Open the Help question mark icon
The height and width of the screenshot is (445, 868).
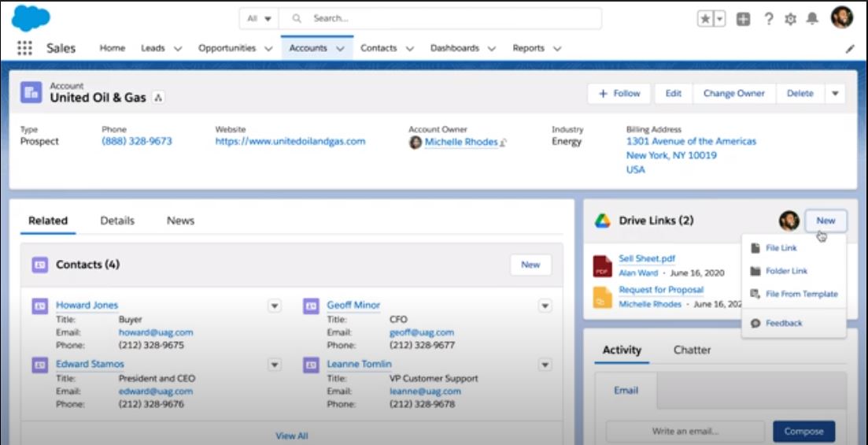768,19
